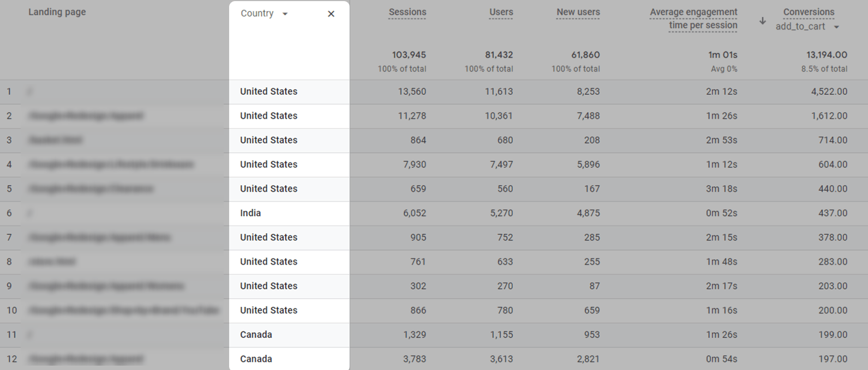The image size is (868, 370).
Task: Click the New users column header
Action: (578, 12)
